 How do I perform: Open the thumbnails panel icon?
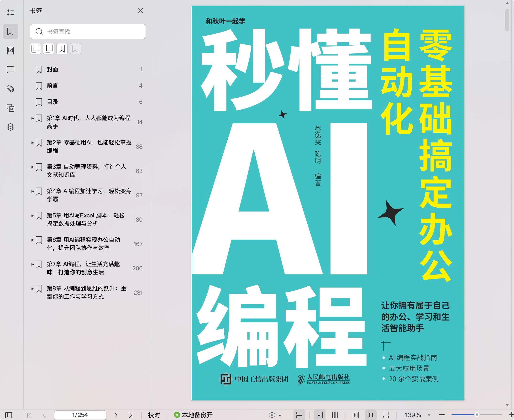pos(10,50)
